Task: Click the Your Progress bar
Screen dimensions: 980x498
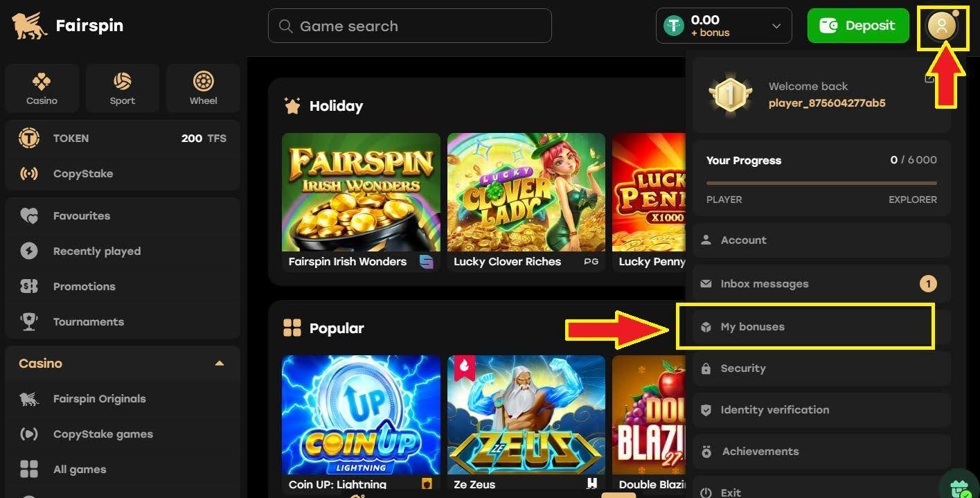Action: coord(821,183)
